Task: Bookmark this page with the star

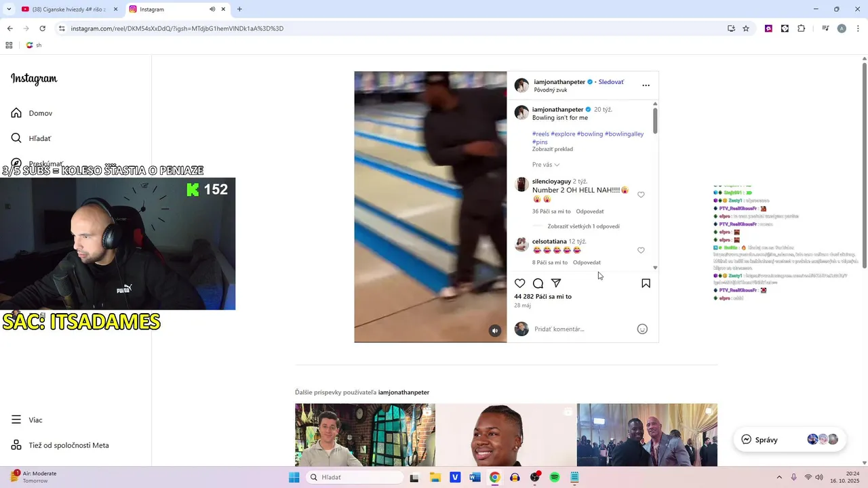Action: click(746, 28)
